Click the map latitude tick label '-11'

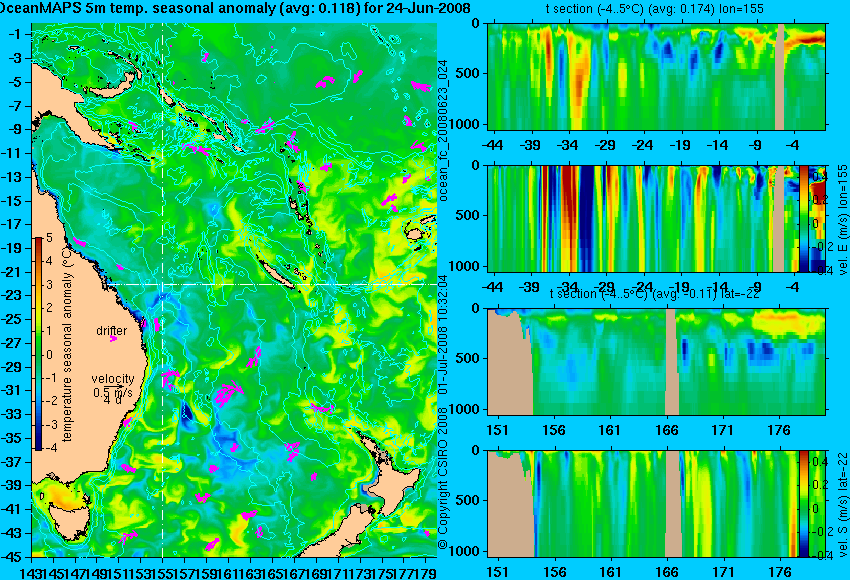[x=12, y=153]
